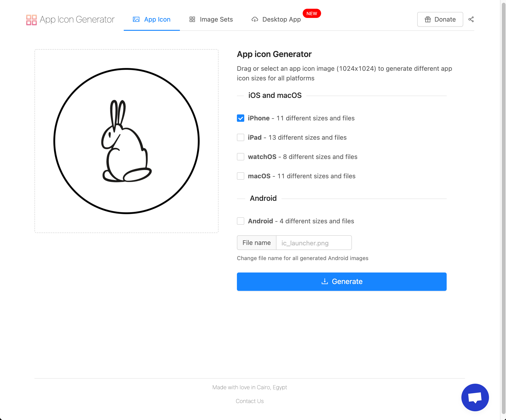The image size is (506, 420).
Task: Open the chat support bubble
Action: point(475,397)
